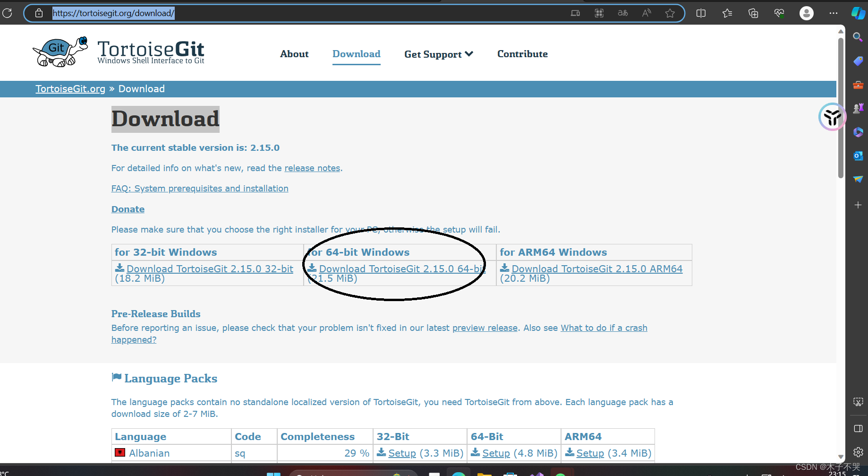Open What to do if a crash link
Viewport: 868px width, 476px height.
click(x=604, y=328)
